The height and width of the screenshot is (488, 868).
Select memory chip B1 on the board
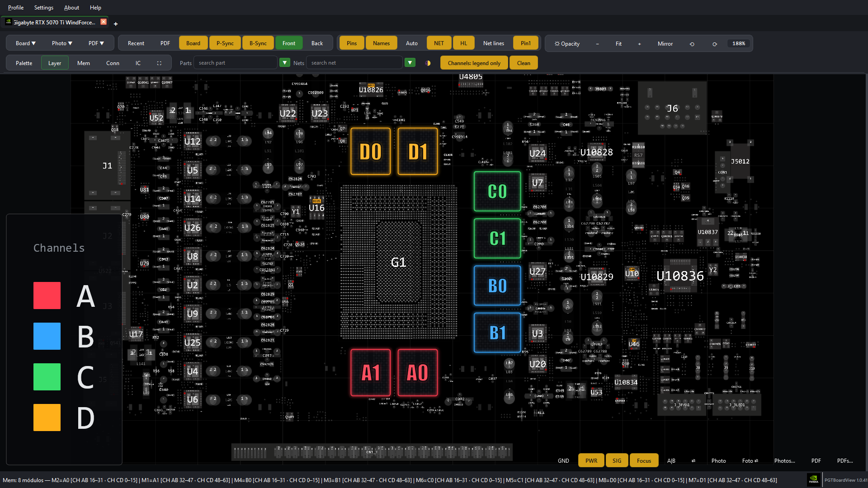click(497, 333)
